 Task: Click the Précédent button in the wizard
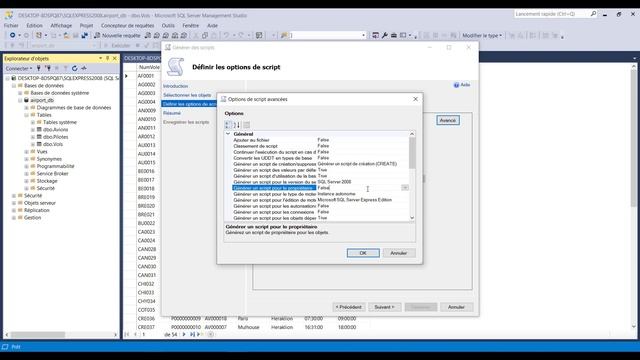tap(349, 307)
